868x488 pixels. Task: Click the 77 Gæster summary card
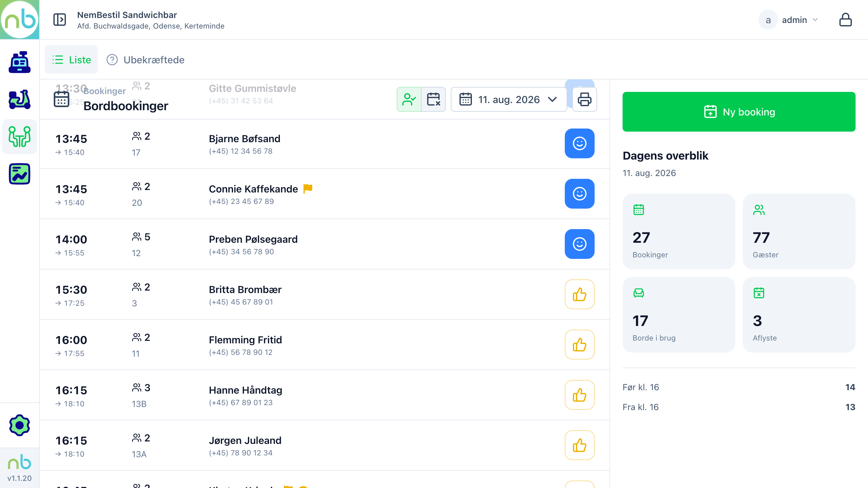(x=799, y=231)
